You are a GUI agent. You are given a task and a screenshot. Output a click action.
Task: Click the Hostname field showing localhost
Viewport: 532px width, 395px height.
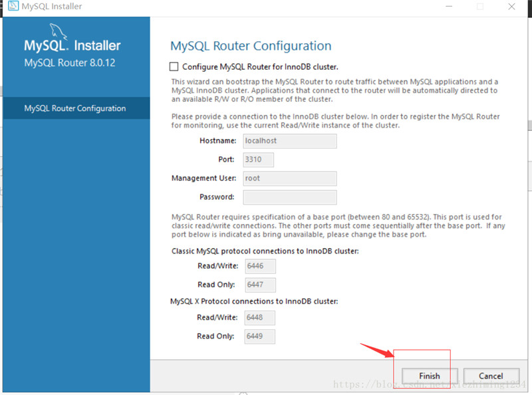pos(289,141)
